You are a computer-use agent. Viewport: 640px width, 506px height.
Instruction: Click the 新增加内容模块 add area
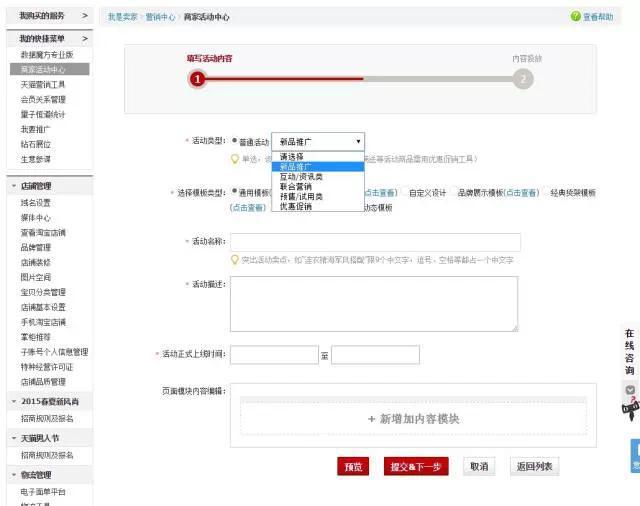point(413,418)
